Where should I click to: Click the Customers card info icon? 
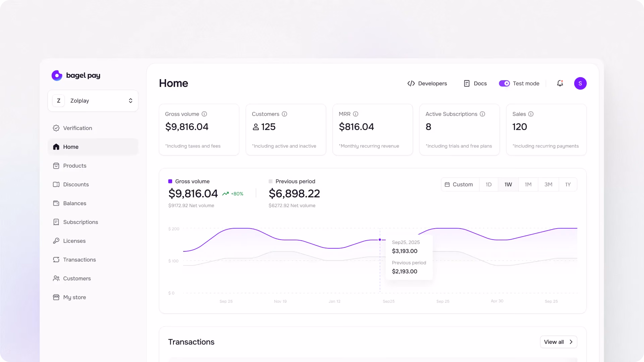(284, 114)
